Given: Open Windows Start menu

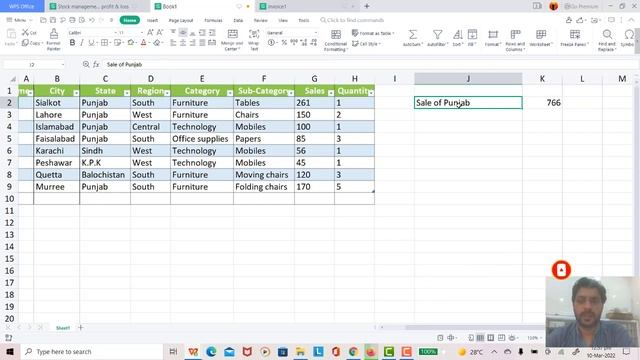Looking at the screenshot, I should pyautogui.click(x=10, y=351).
